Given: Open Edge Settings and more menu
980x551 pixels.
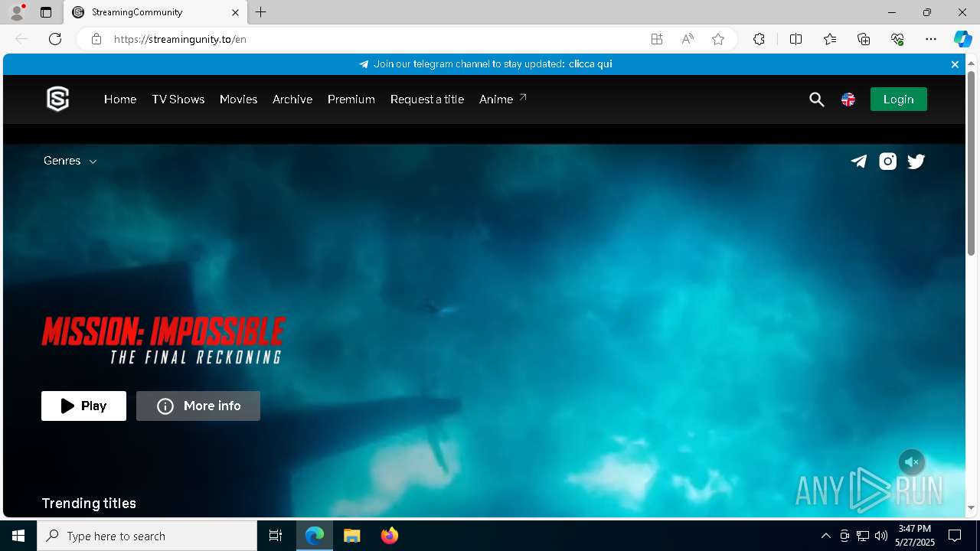Looking at the screenshot, I should pos(931,39).
